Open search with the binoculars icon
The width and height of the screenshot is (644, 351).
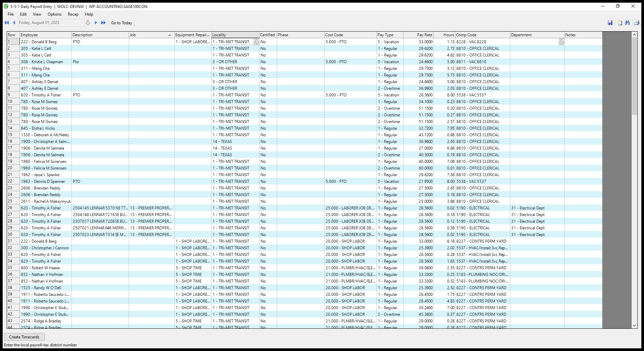coord(627,23)
